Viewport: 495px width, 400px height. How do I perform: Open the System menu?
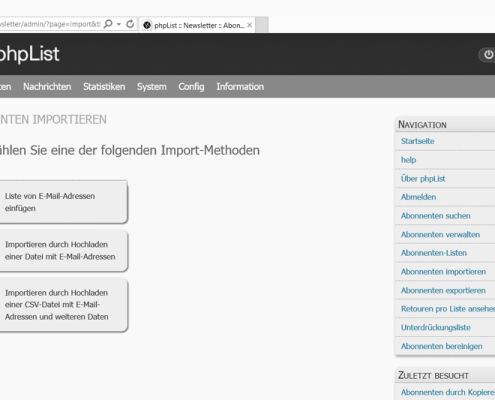152,87
